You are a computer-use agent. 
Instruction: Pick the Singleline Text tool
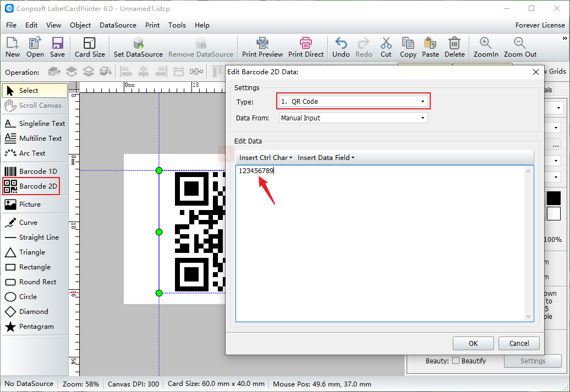35,124
